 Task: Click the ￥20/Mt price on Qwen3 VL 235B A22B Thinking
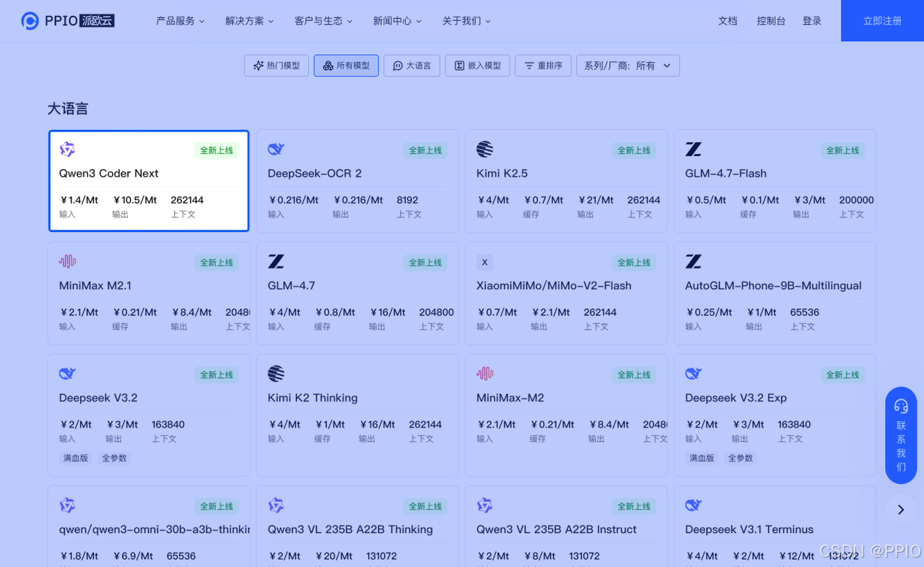[x=334, y=555]
